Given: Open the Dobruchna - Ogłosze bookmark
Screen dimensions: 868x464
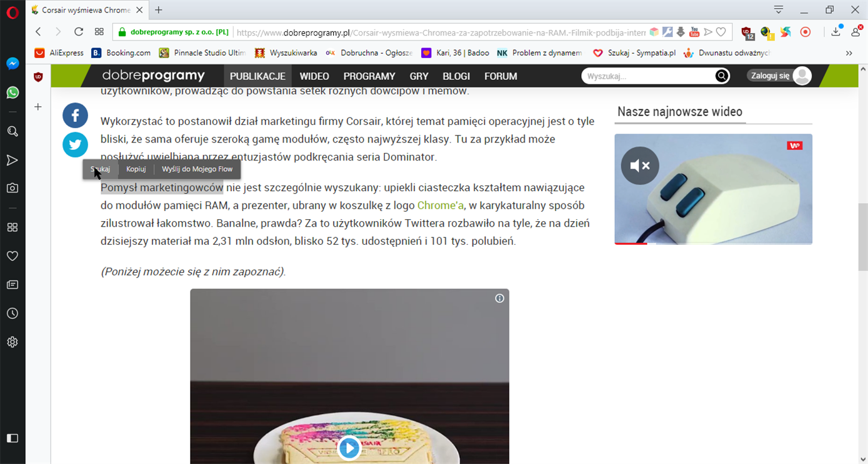Looking at the screenshot, I should [x=369, y=53].
